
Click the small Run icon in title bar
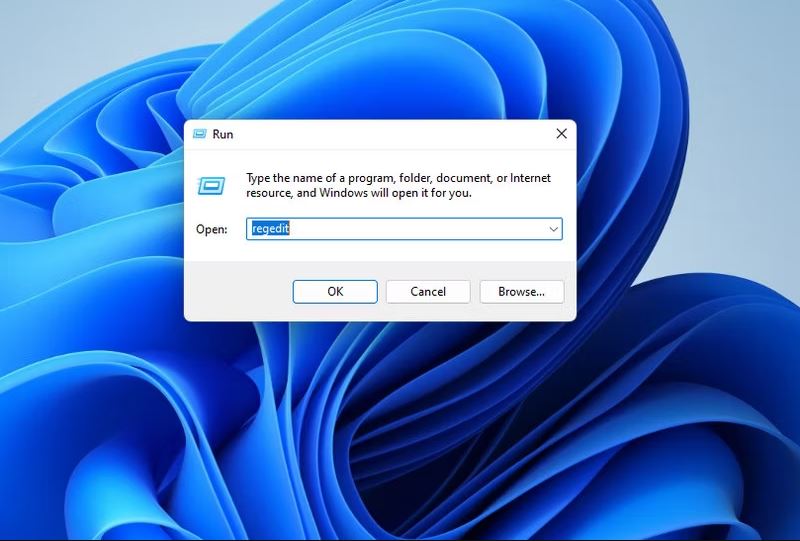[x=199, y=134]
